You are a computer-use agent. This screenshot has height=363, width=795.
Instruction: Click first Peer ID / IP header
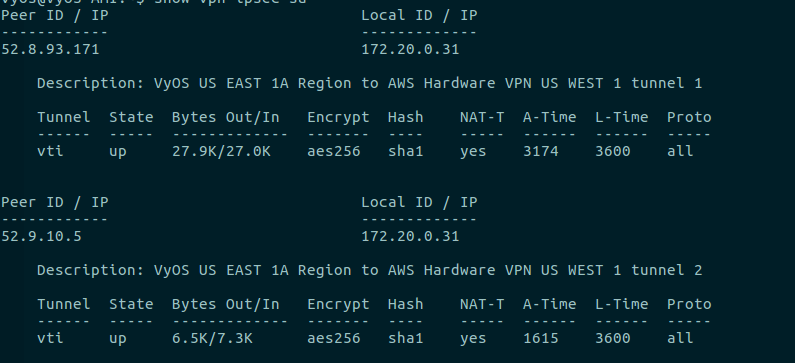(55, 16)
